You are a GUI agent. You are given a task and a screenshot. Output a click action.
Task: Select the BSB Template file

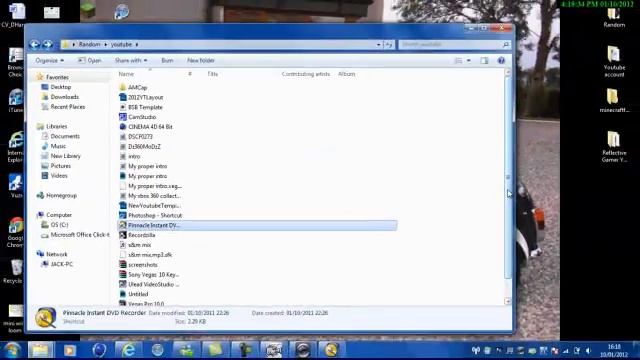[x=145, y=107]
